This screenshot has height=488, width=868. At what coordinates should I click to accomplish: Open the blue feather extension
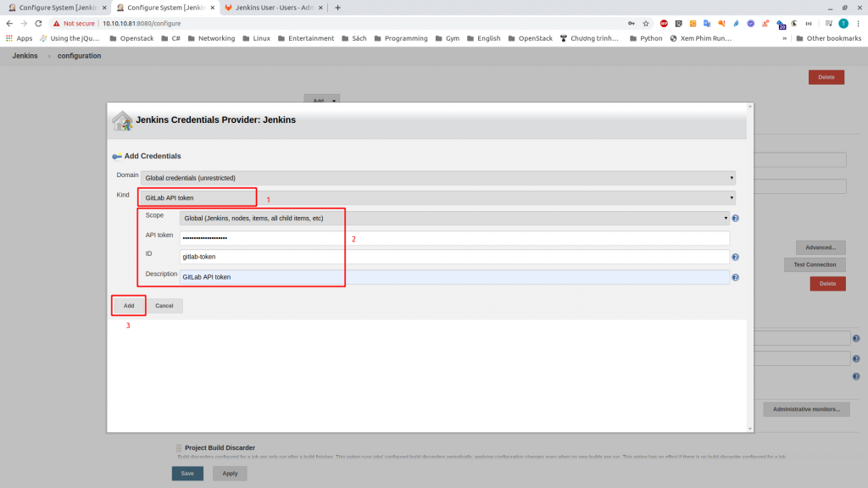[x=736, y=23]
